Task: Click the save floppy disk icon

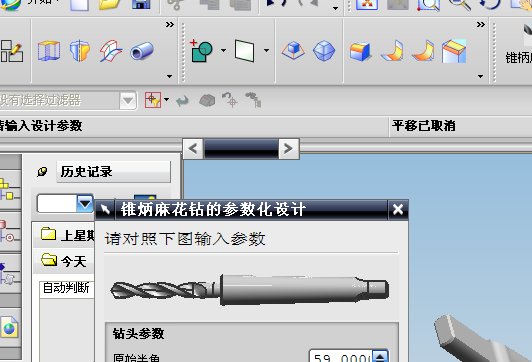Action: tap(141, 4)
